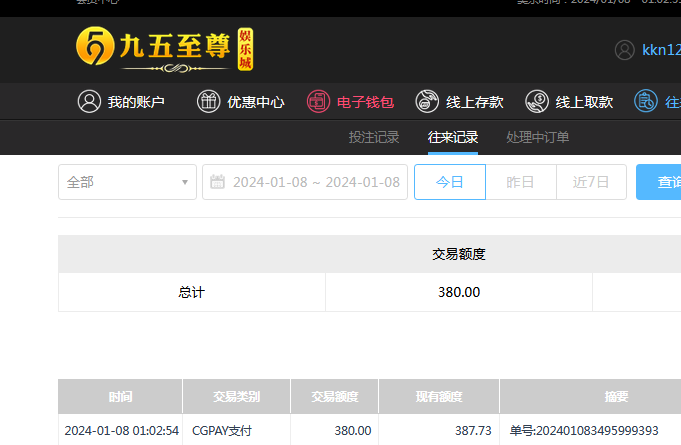Click the 380.00 amount in CGPAY row
Viewport: 681px width, 445px height.
pos(353,431)
